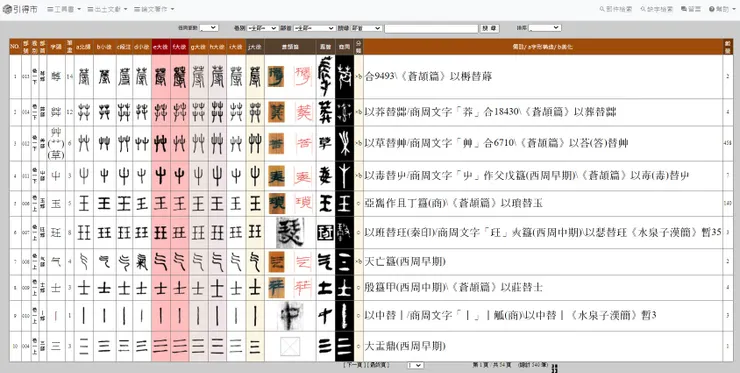Open bamboo slip image in 气 row

tap(276, 262)
